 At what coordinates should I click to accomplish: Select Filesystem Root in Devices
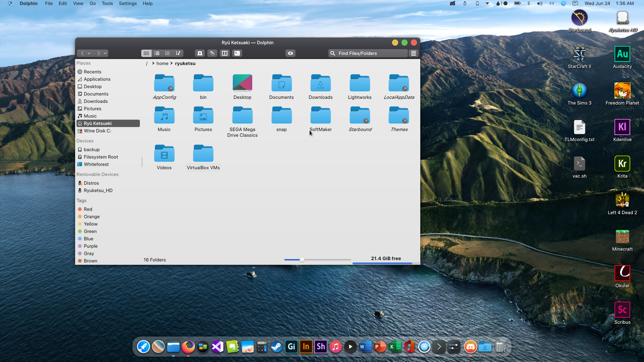pos(101,157)
